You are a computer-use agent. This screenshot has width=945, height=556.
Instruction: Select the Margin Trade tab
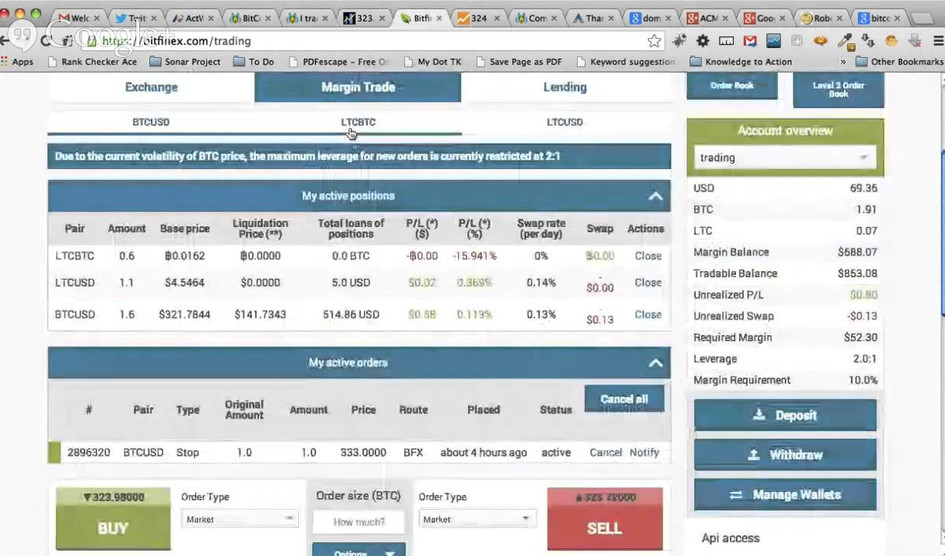(358, 87)
